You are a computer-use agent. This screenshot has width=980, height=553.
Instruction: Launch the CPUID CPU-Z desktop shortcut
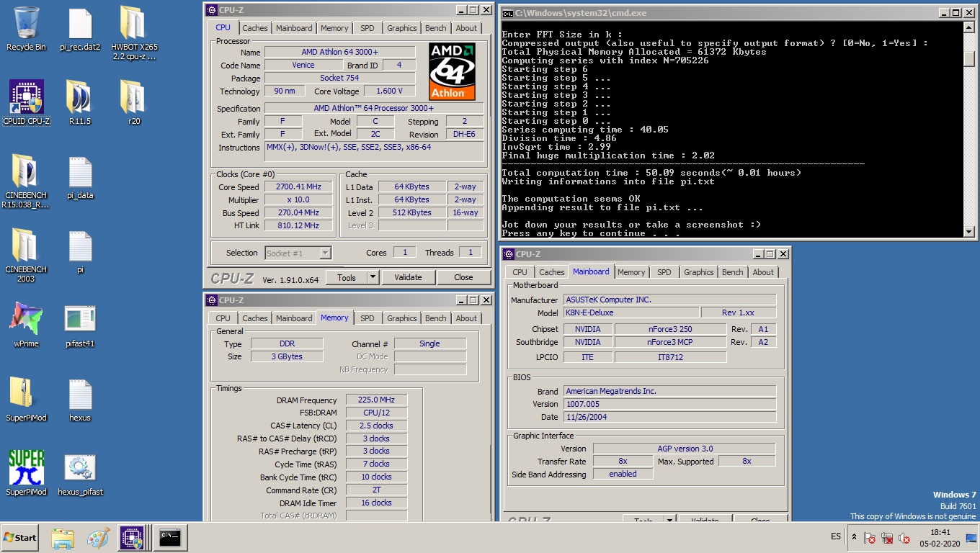tap(26, 103)
